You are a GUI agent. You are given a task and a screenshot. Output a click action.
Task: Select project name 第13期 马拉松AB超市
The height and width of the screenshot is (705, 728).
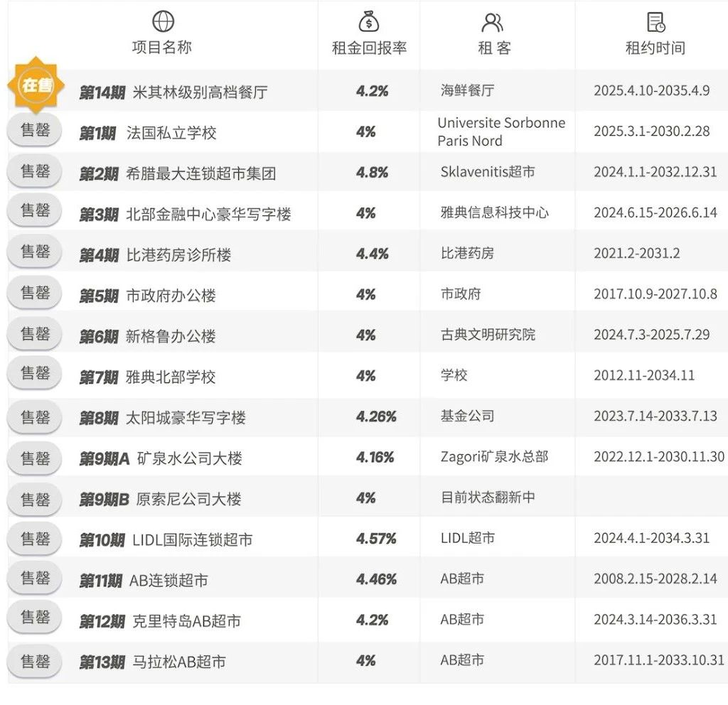(153, 662)
